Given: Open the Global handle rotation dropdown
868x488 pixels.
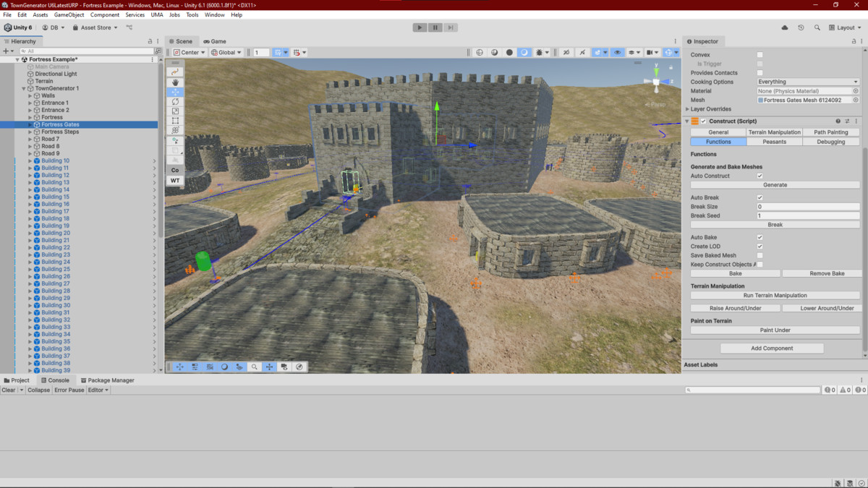Looking at the screenshot, I should (226, 52).
